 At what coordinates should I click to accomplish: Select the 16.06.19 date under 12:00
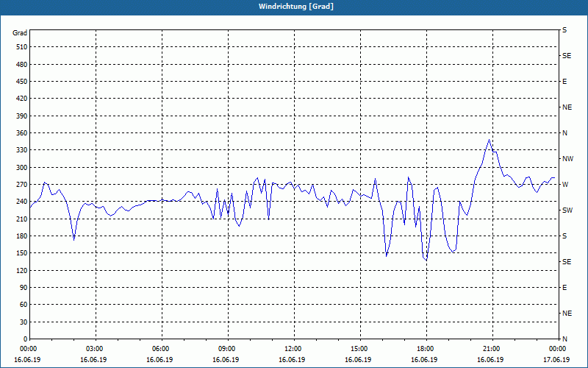pyautogui.click(x=292, y=360)
